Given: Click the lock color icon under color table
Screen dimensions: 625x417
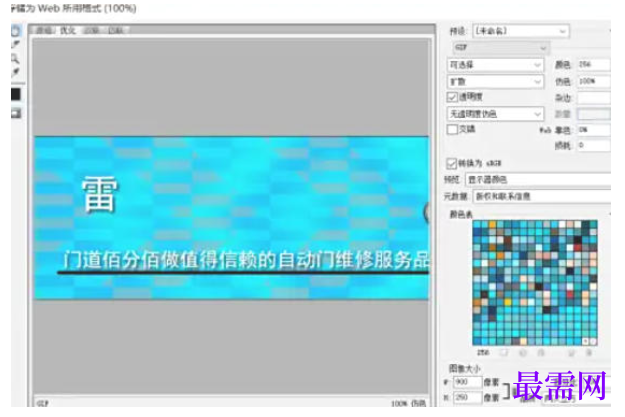Looking at the screenshot, I should tap(541, 352).
